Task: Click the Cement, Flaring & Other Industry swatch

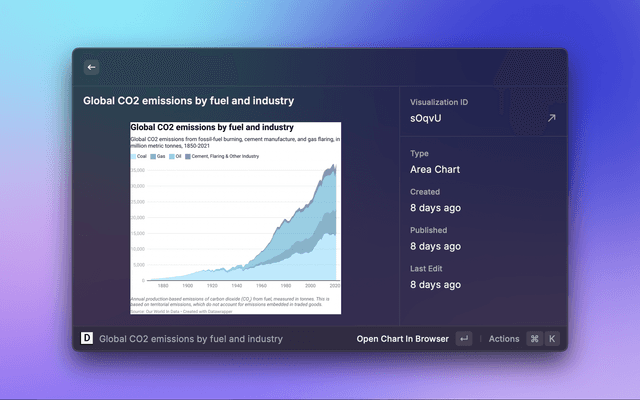Action: 190,157
